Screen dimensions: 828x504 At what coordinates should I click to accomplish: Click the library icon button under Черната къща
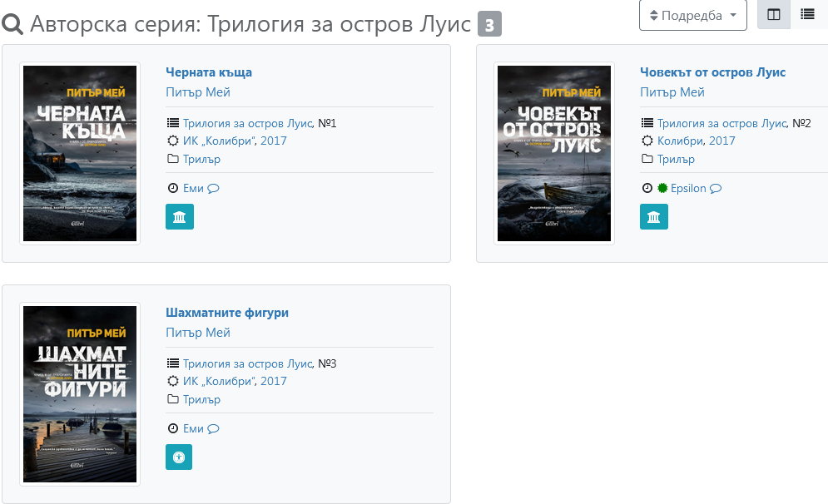coord(180,217)
